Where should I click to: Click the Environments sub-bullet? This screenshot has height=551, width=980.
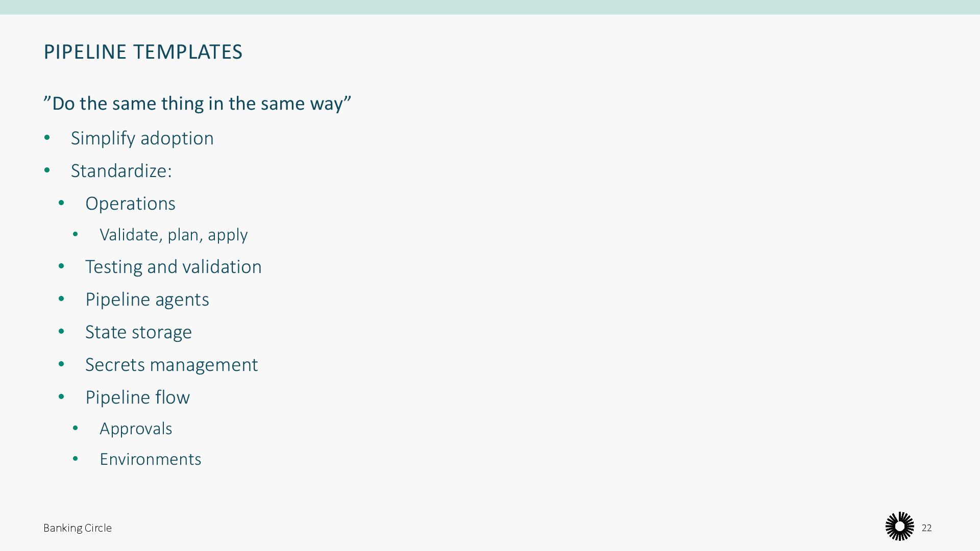click(x=150, y=459)
